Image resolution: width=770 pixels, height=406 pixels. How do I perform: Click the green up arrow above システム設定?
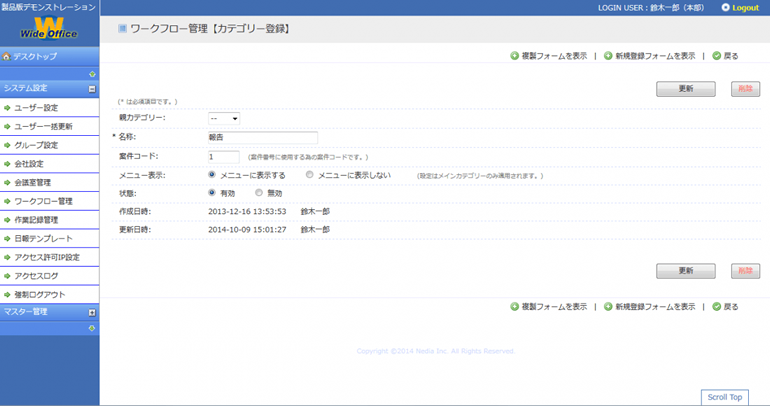coord(92,74)
